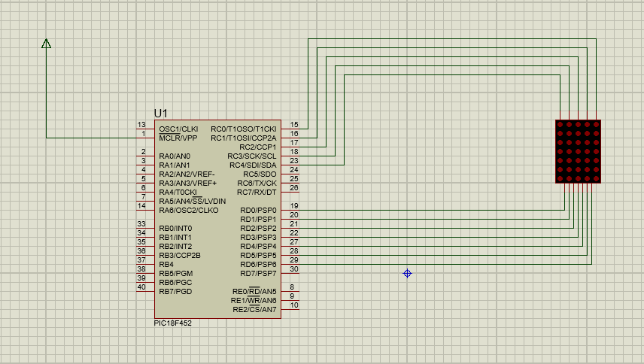Click pin RC1/T1OSI/CCP2A label
This screenshot has height=364, width=644.
point(244,138)
